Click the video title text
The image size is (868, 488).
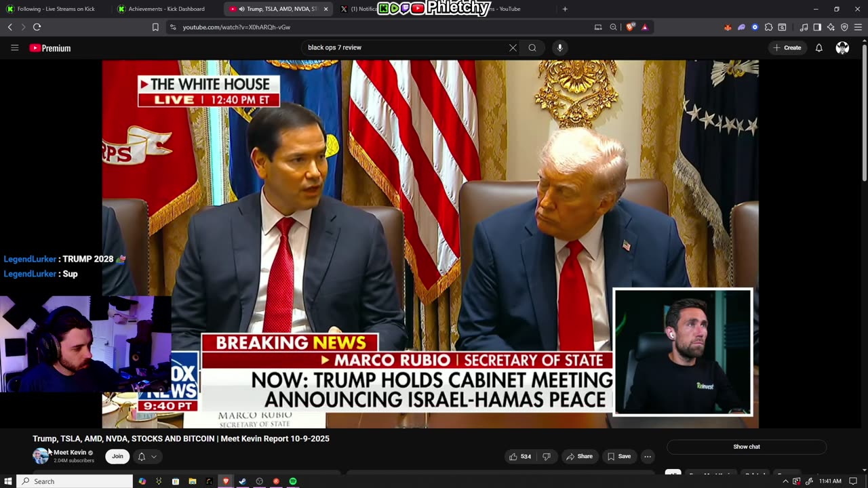pyautogui.click(x=181, y=439)
